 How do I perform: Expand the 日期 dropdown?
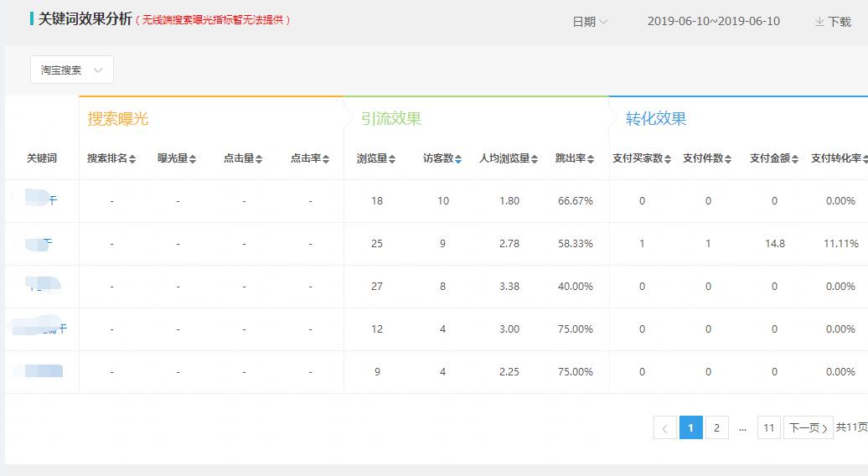590,22
